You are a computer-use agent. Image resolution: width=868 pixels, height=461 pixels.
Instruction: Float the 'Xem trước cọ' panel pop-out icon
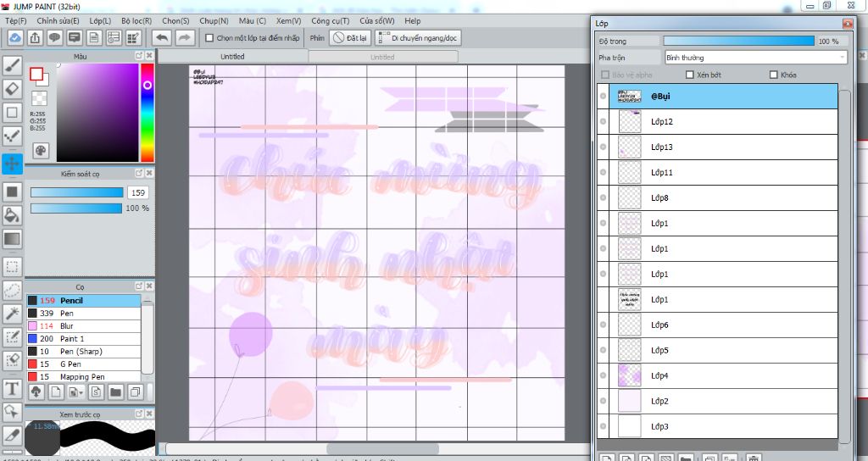(139, 414)
